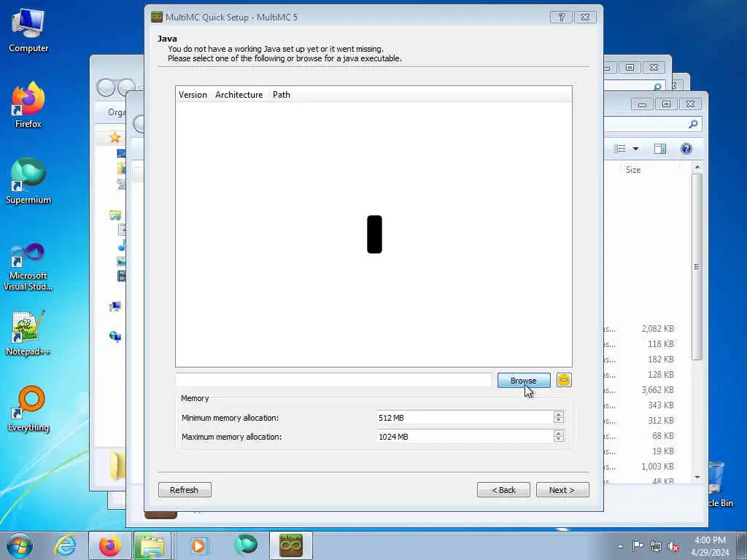
Task: Open Supermium from the taskbar
Action: 245,545
